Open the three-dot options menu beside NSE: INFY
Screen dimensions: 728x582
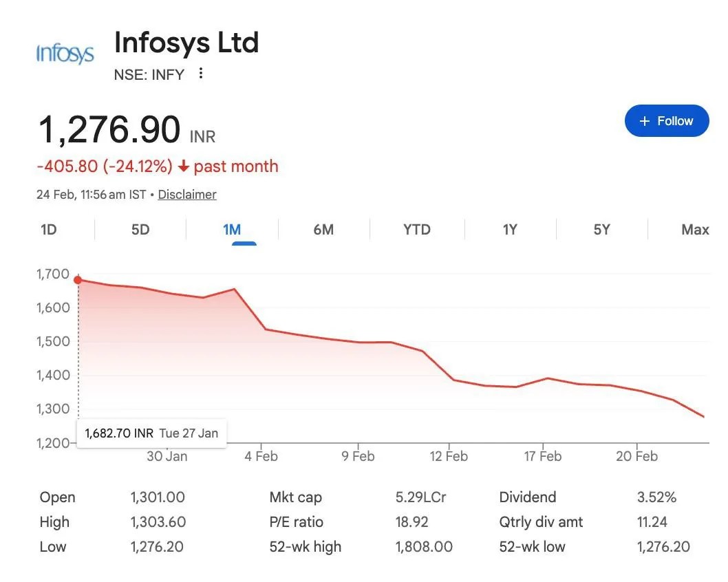click(200, 74)
